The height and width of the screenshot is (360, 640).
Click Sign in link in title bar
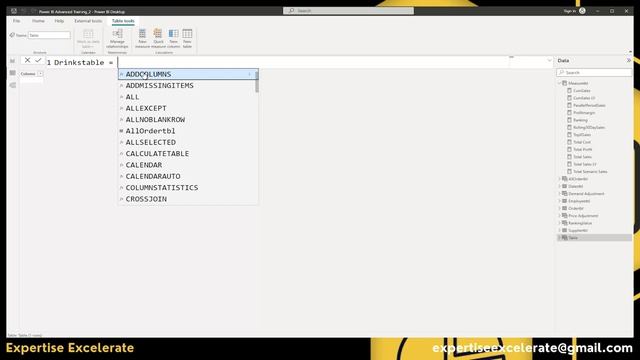(569, 11)
